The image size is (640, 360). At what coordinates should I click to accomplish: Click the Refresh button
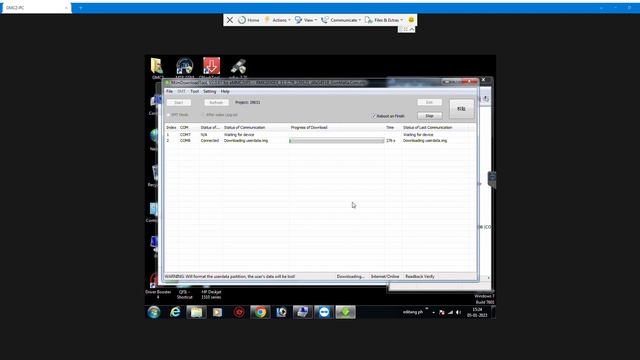[216, 102]
